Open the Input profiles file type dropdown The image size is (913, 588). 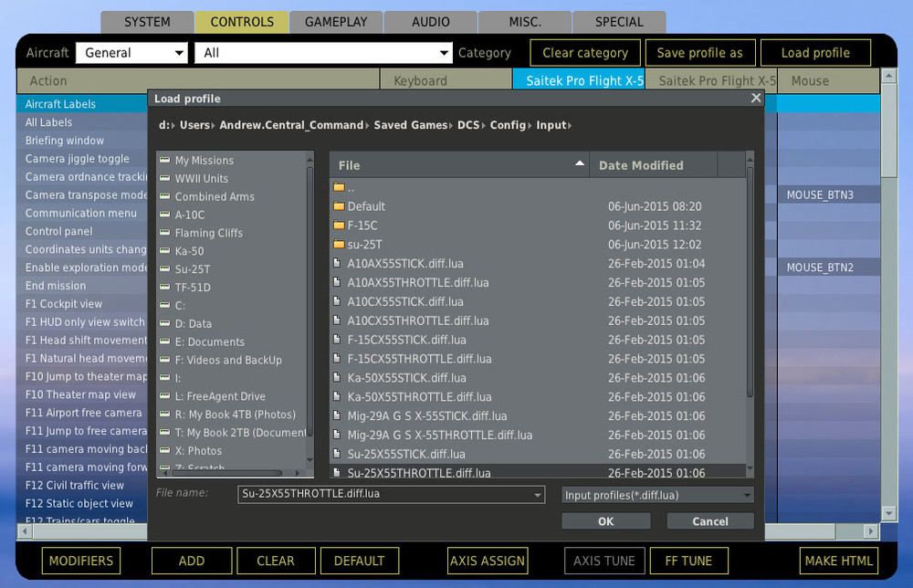(x=657, y=495)
